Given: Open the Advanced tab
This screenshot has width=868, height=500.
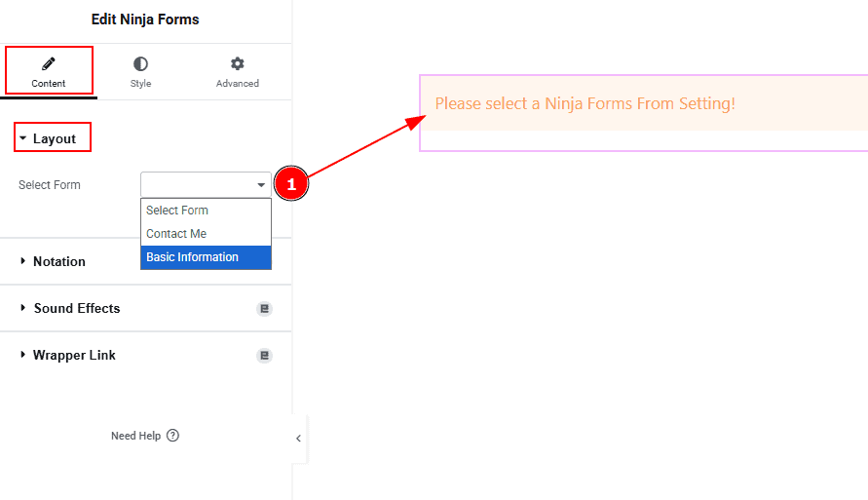Looking at the screenshot, I should (238, 72).
